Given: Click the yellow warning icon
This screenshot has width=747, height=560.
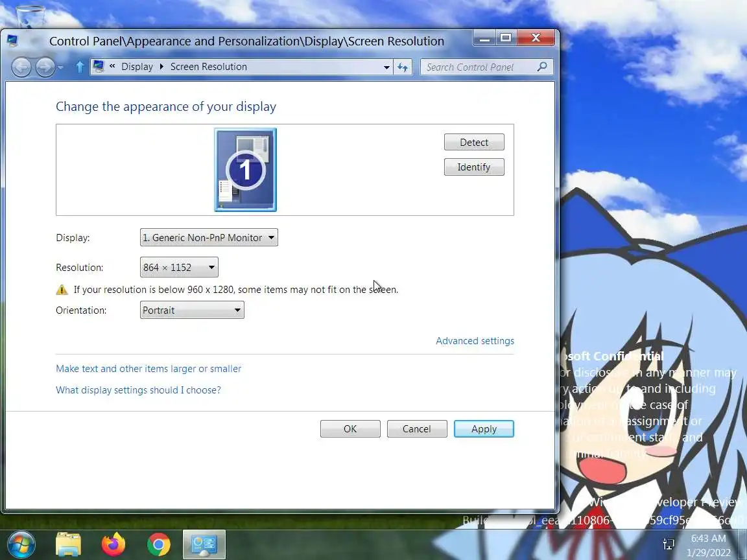Looking at the screenshot, I should pyautogui.click(x=62, y=290).
